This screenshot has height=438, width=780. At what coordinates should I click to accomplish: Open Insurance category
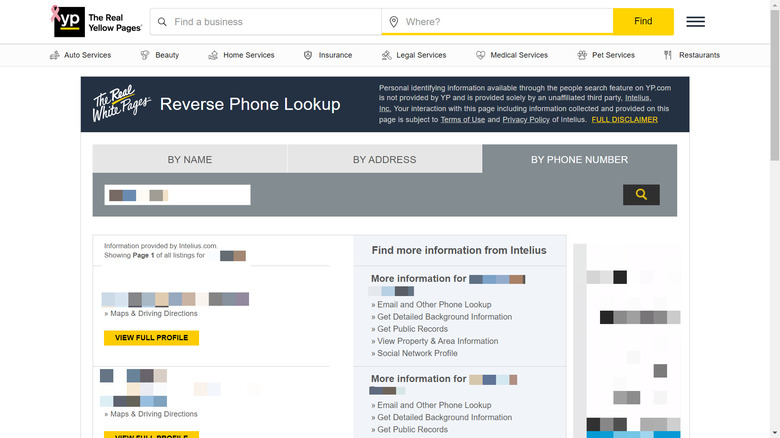pyautogui.click(x=335, y=55)
